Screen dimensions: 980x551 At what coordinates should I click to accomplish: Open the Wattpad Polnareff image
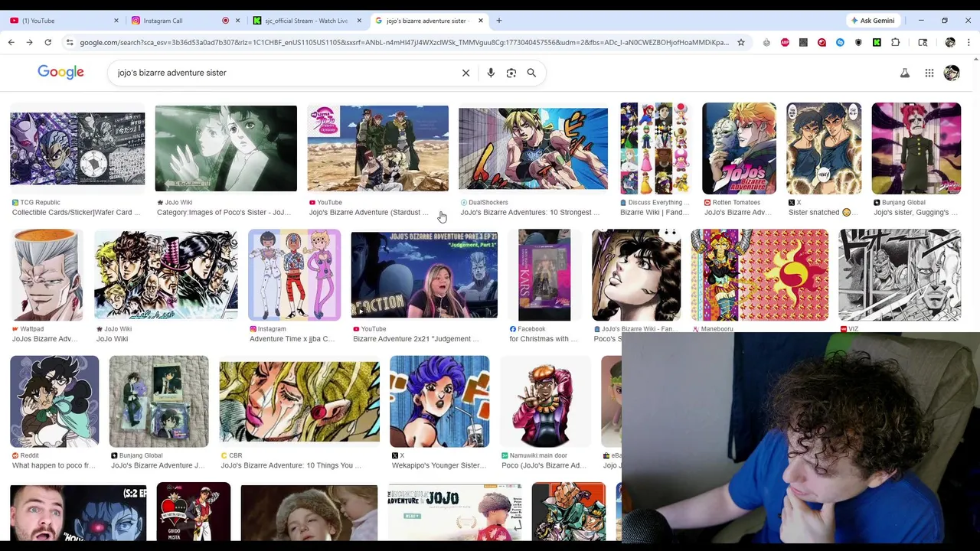click(47, 275)
